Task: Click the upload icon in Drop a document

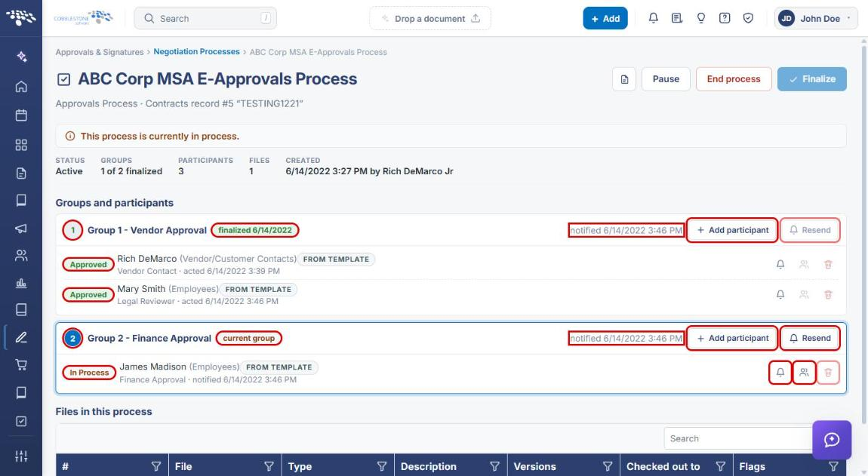Action: tap(476, 18)
